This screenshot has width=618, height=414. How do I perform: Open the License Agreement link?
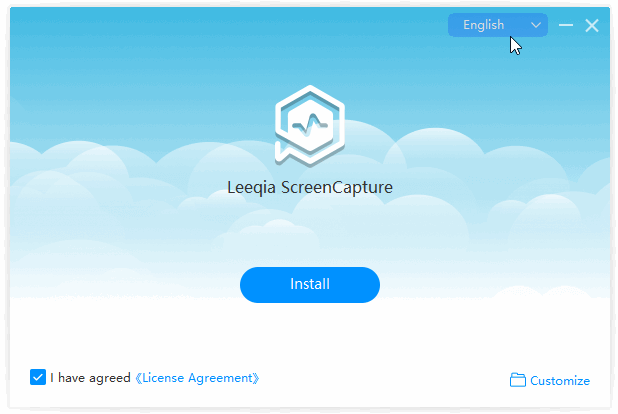pyautogui.click(x=197, y=378)
